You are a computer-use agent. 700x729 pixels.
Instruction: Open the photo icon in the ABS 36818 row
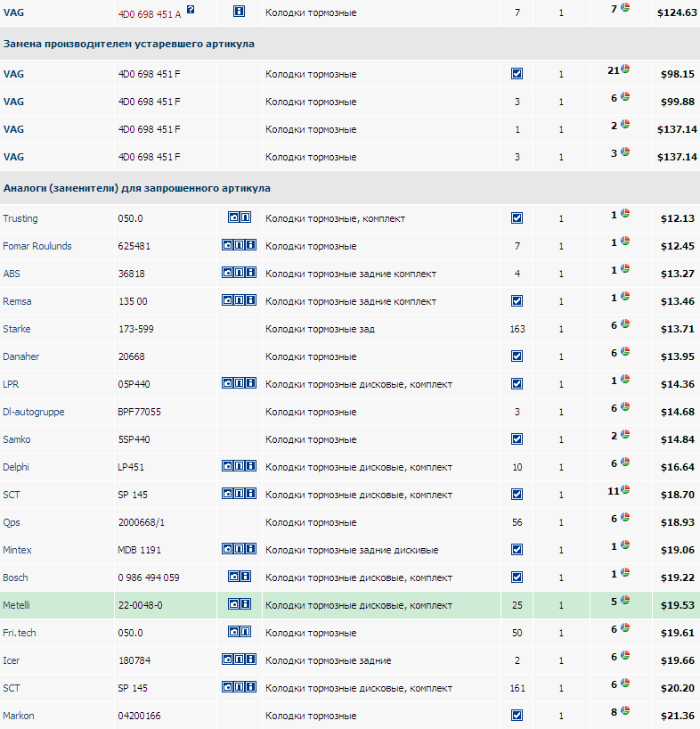(228, 273)
